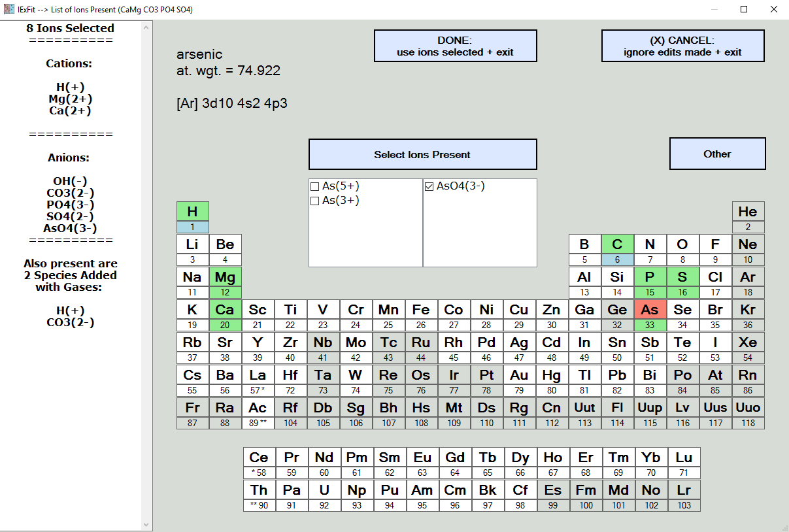This screenshot has width=789, height=532.
Task: Select the sodium (Na) element tile
Action: [192, 277]
